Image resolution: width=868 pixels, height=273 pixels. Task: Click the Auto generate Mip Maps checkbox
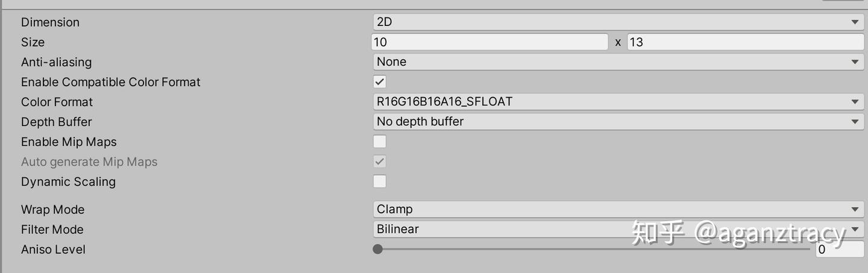[x=380, y=162]
